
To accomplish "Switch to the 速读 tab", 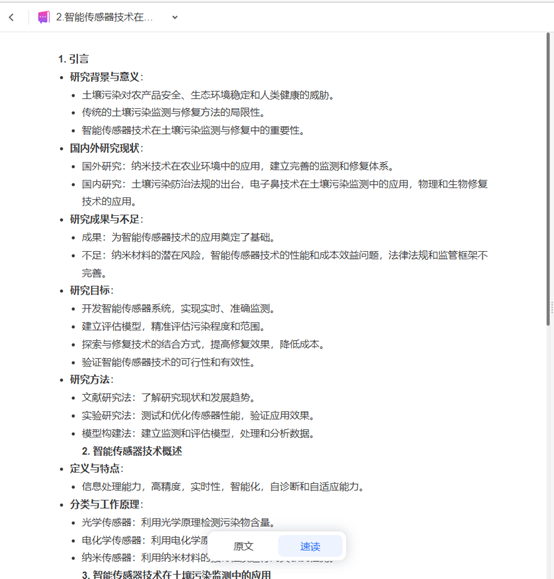I will pyautogui.click(x=310, y=546).
